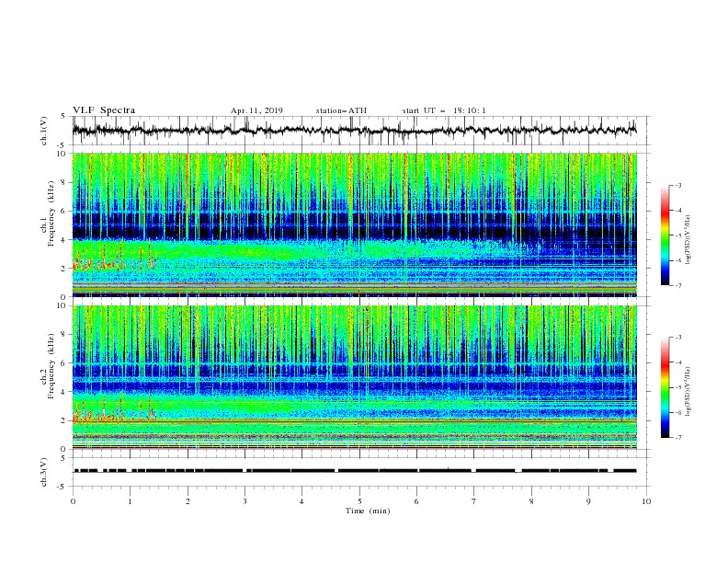Click the time axis tick label '0'
This screenshot has width=728, height=563.
(73, 501)
